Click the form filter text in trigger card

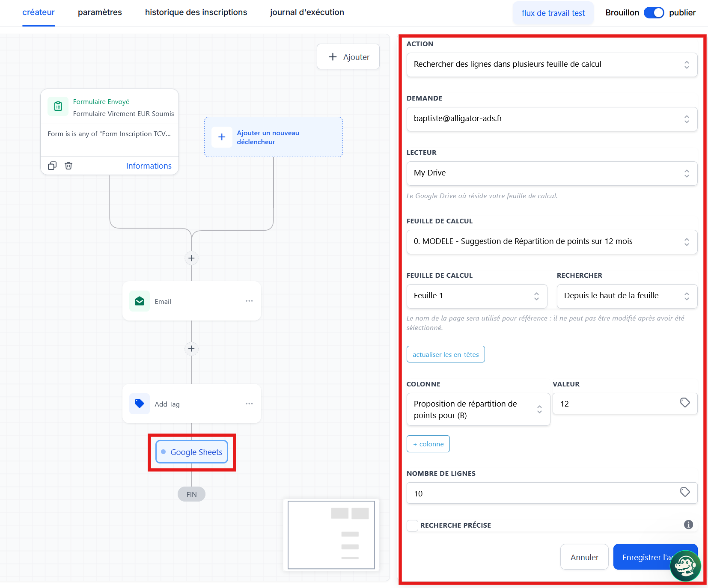(x=109, y=134)
